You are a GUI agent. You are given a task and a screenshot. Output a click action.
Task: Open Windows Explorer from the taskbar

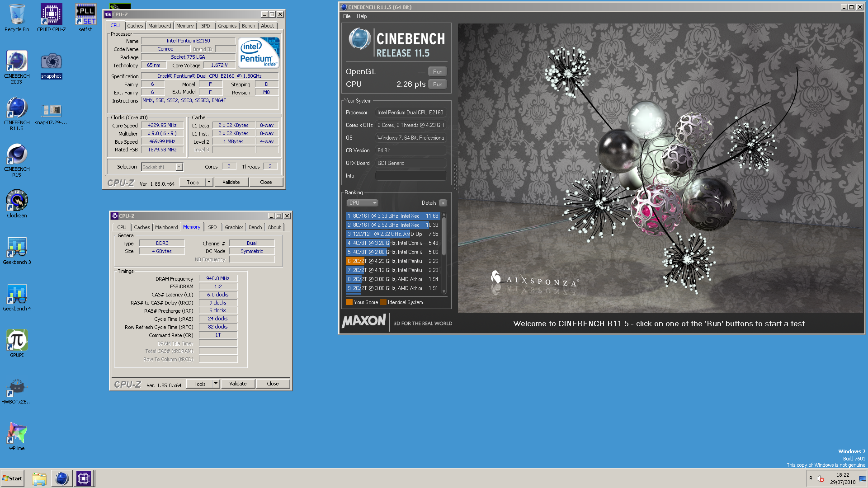tap(39, 479)
